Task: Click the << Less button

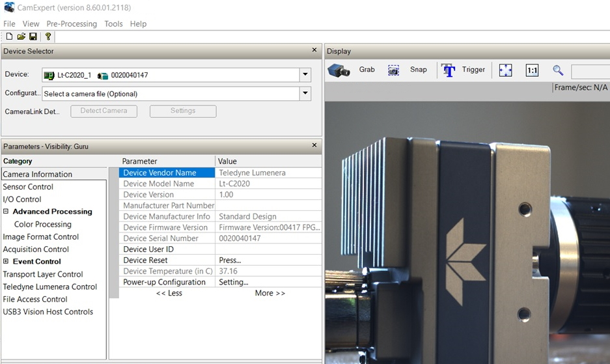Action: click(x=169, y=293)
